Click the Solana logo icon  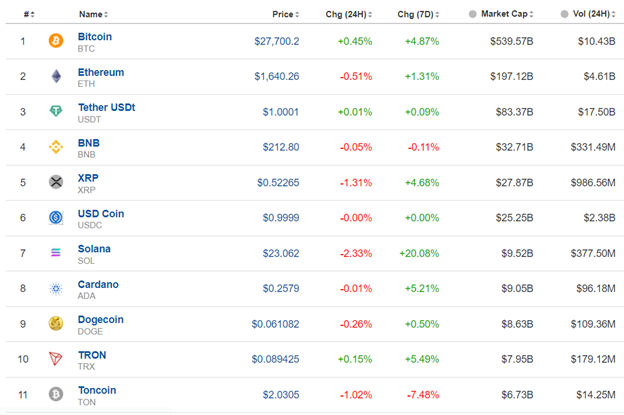point(56,253)
